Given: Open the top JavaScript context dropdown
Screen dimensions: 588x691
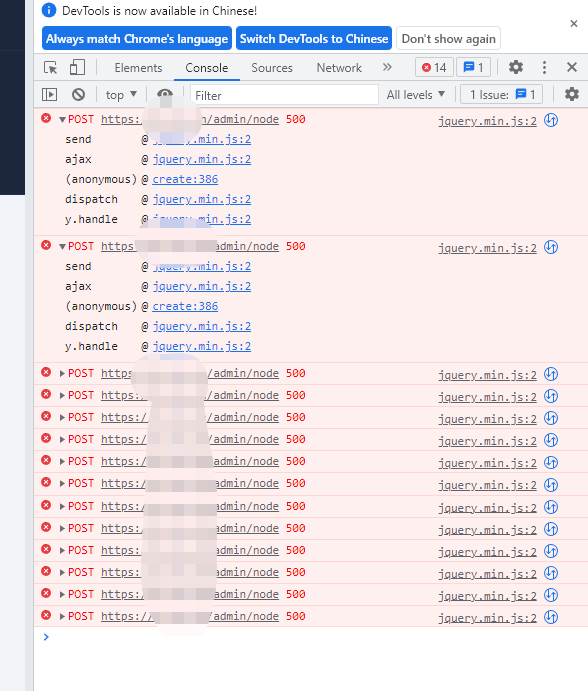Looking at the screenshot, I should 121,95.
